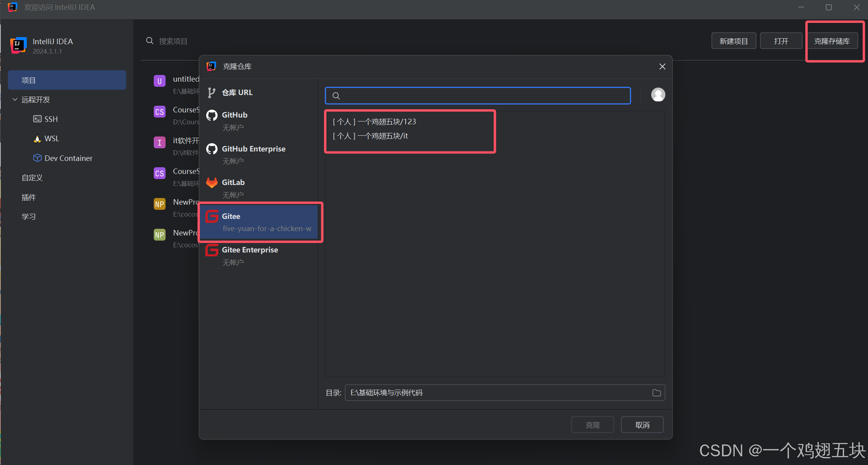Choose repository 一个鸡翅五块/123
Image resolution: width=868 pixels, height=465 pixels.
pyautogui.click(x=374, y=122)
